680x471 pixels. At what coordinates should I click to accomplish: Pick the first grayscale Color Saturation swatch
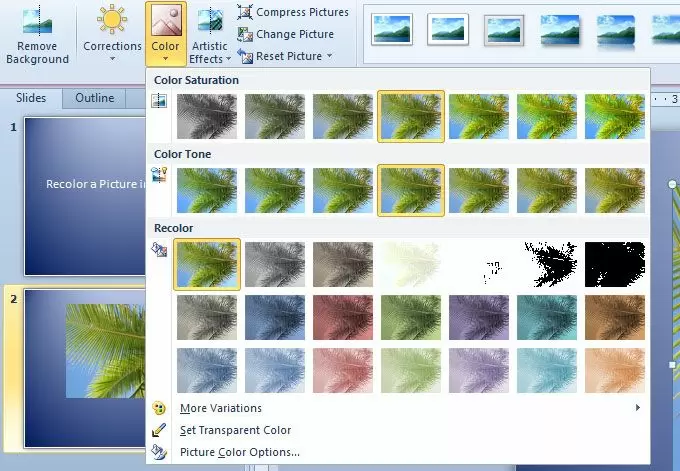(207, 115)
